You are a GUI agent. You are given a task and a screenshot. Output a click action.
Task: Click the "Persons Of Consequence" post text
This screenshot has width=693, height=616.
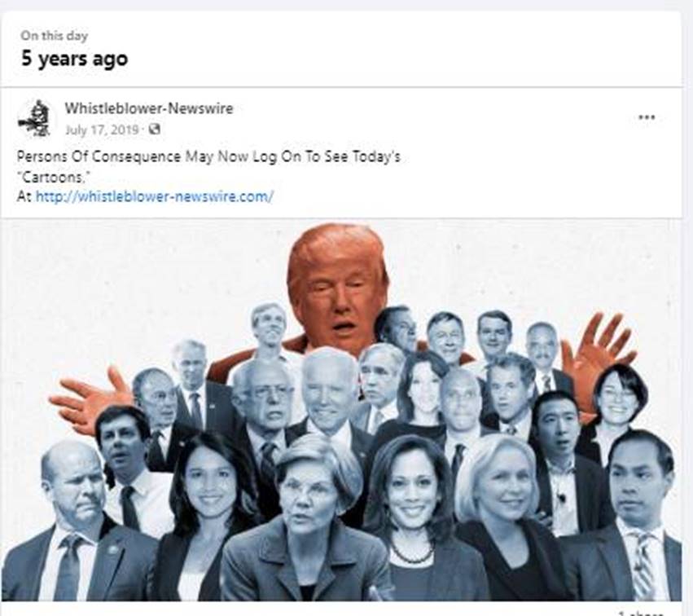tap(208, 156)
